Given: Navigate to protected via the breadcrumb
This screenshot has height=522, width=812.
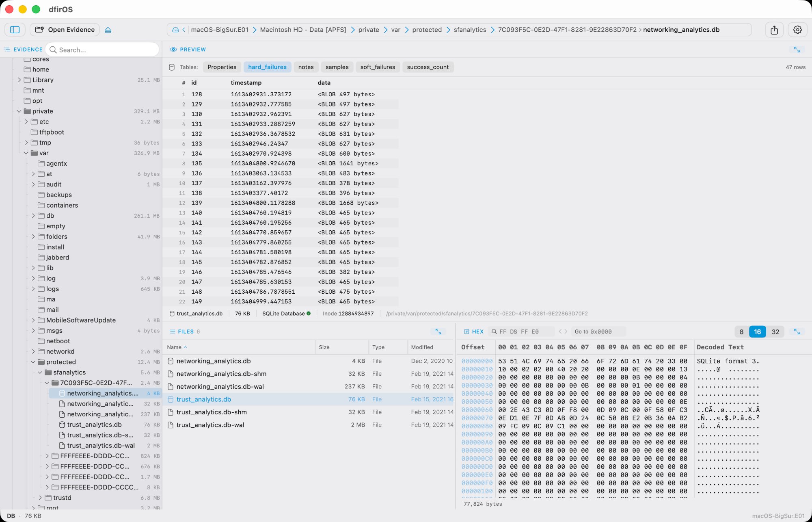Looking at the screenshot, I should 427,29.
